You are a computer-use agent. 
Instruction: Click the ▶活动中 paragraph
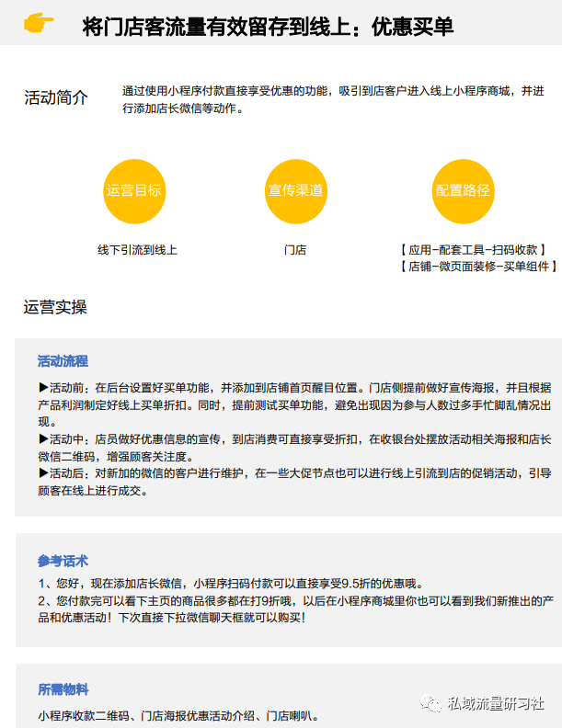294,448
